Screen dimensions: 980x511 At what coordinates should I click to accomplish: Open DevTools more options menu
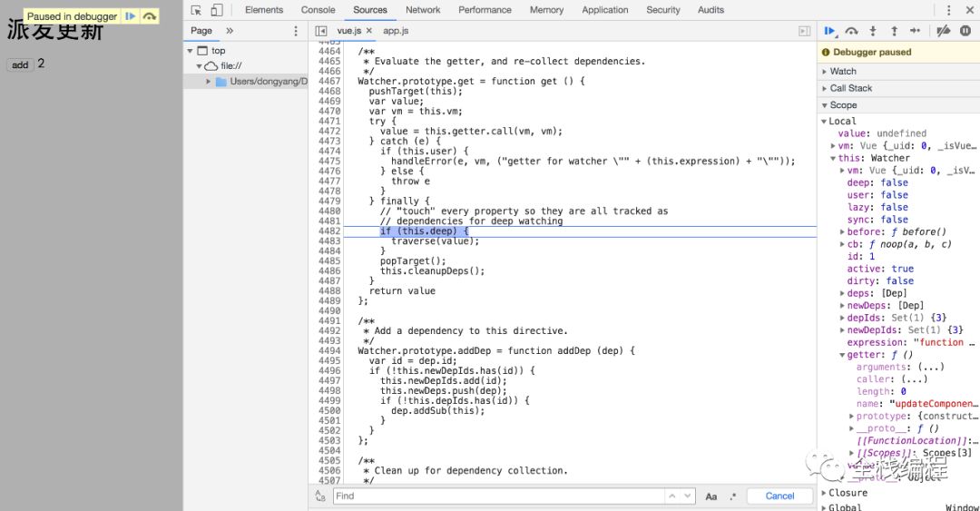coord(949,10)
